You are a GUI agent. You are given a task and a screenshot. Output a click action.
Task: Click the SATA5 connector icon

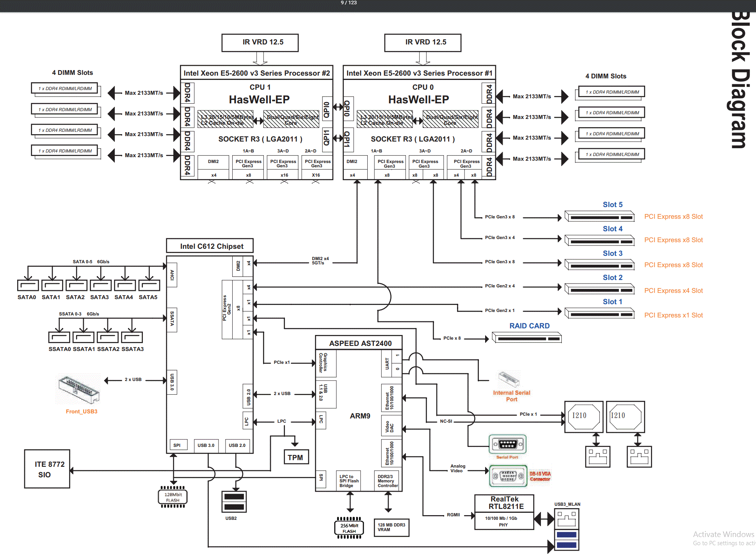pos(149,285)
